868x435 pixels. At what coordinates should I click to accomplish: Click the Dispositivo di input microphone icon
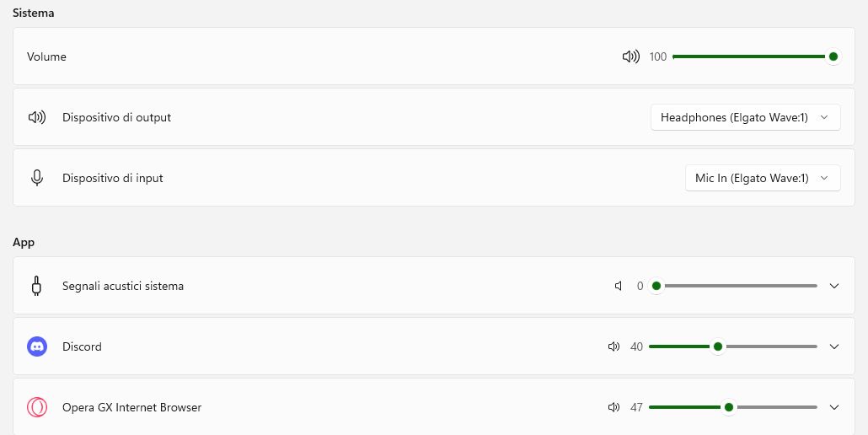[x=36, y=178]
